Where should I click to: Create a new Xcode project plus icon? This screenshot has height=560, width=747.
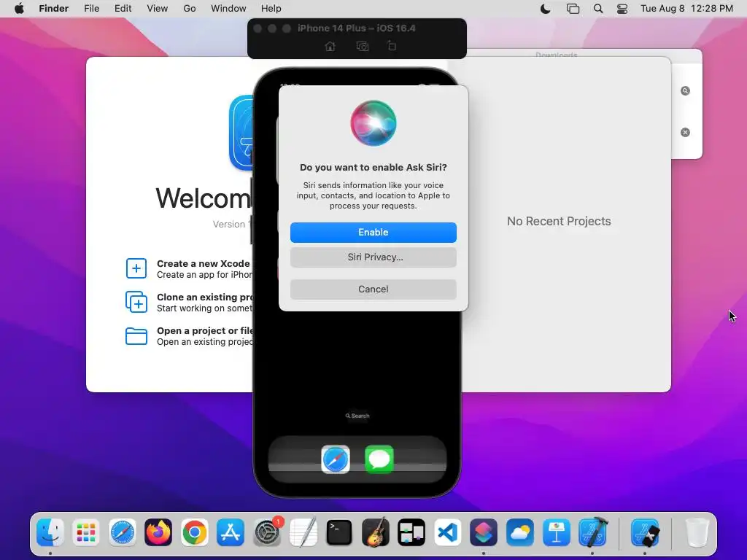(x=136, y=268)
